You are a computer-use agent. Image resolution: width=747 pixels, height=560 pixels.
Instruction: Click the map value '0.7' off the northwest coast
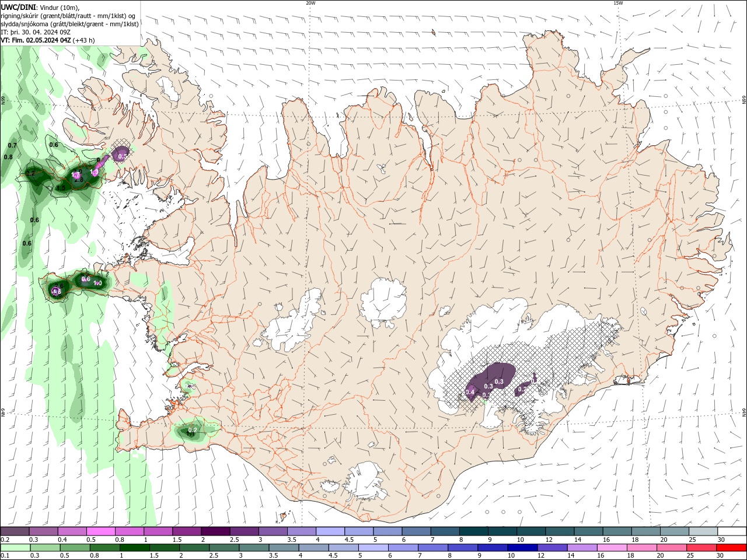[12, 145]
